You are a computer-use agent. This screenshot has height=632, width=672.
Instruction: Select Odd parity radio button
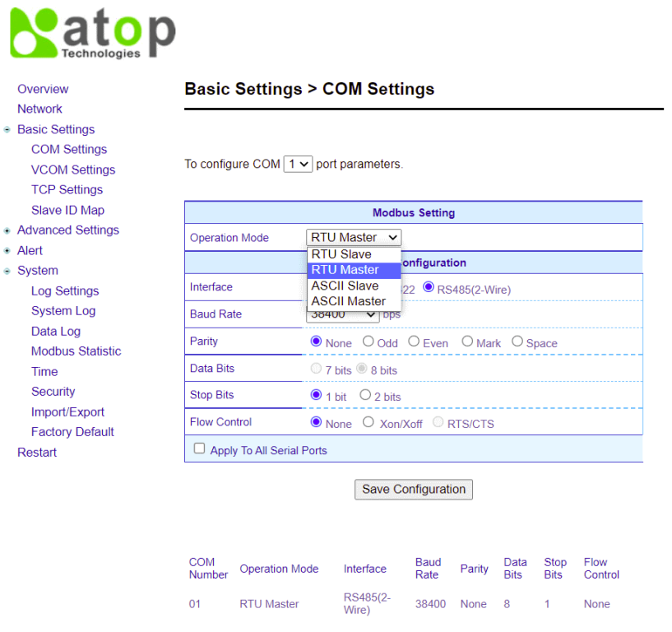[368, 342]
